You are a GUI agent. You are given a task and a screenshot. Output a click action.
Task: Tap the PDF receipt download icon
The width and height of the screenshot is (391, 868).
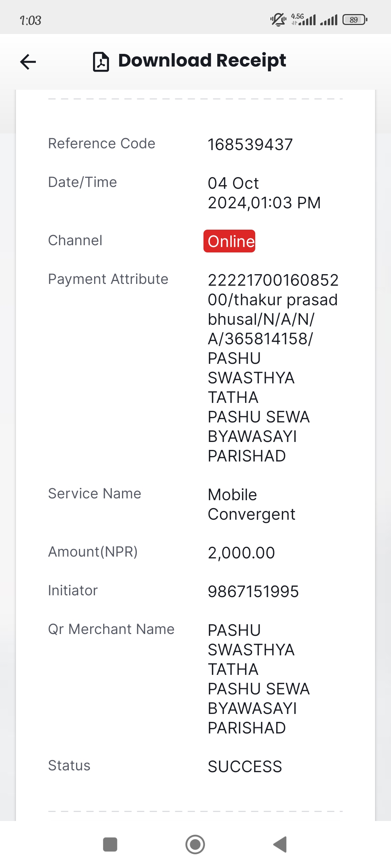tap(101, 62)
